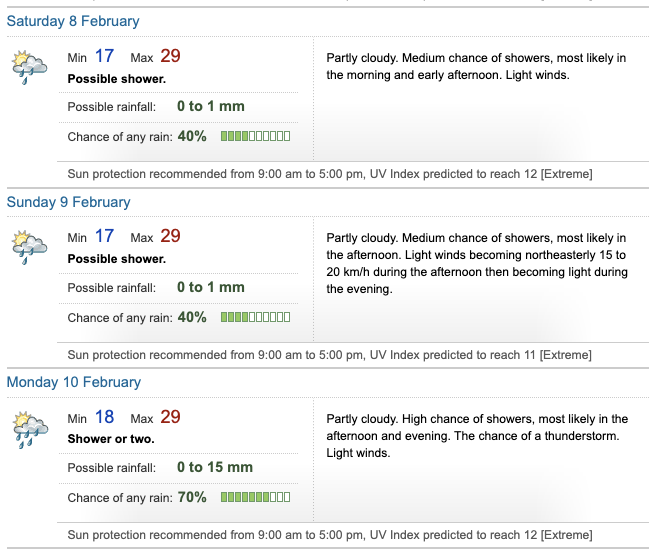
Task: Click Sunday's northeasterly winds forecast description
Action: (x=477, y=264)
